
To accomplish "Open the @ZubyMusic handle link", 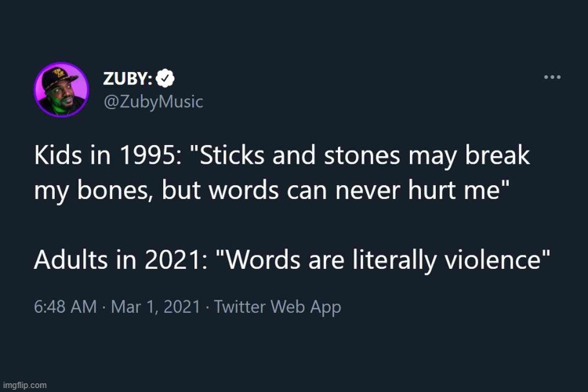I will coord(153,101).
